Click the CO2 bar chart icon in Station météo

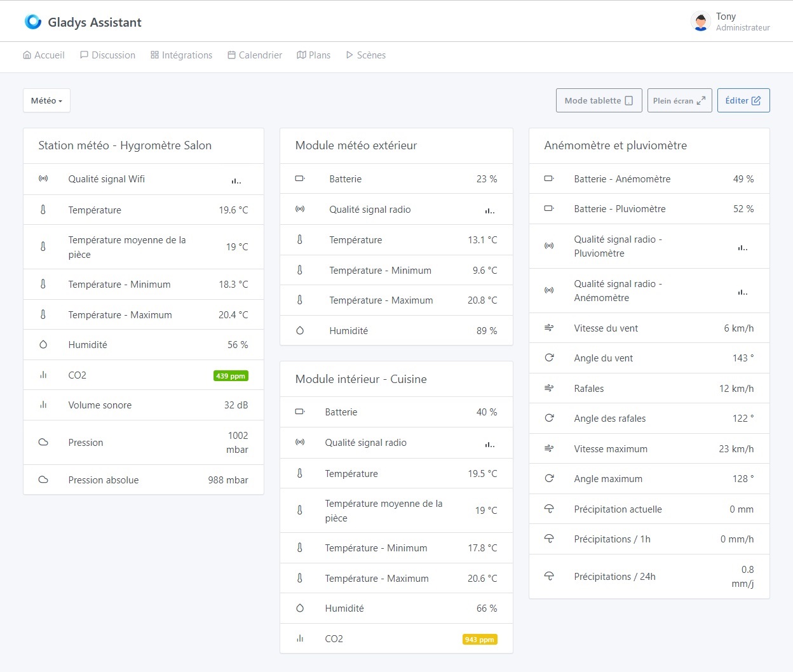[x=43, y=375]
